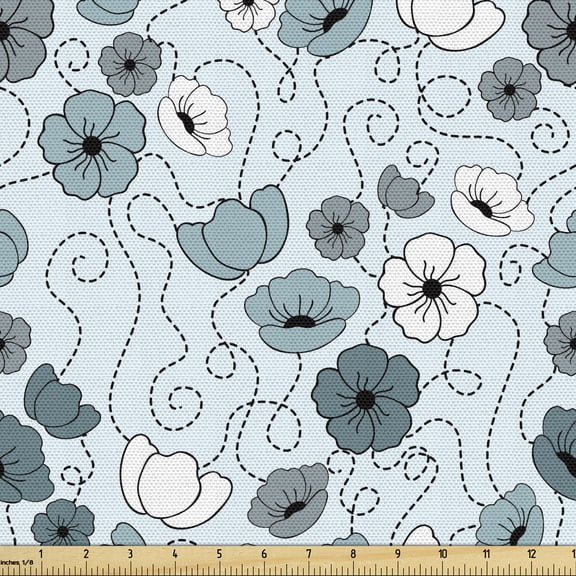Select the ruler number 10

(x=442, y=554)
